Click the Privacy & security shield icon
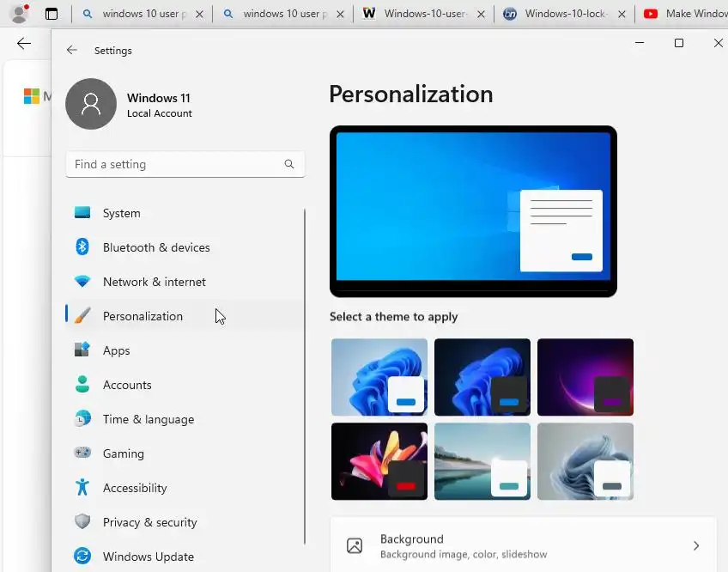 82,521
